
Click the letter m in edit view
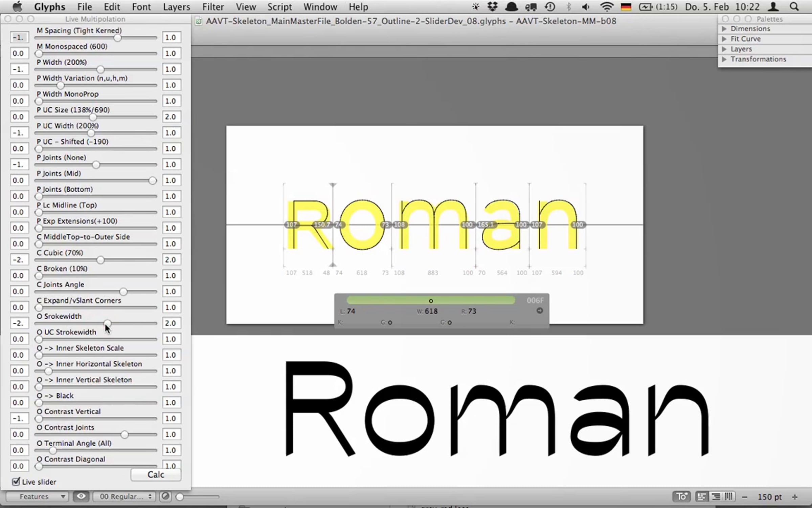tap(434, 225)
